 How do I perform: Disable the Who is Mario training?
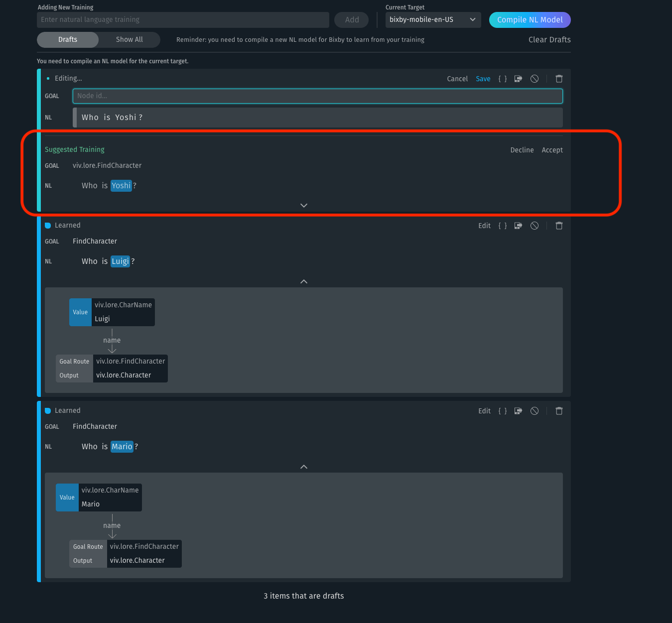535,411
